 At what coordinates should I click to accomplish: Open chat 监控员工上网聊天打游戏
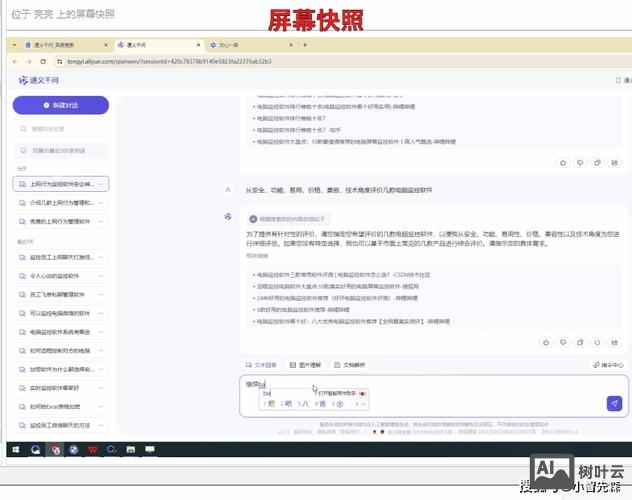[61, 257]
